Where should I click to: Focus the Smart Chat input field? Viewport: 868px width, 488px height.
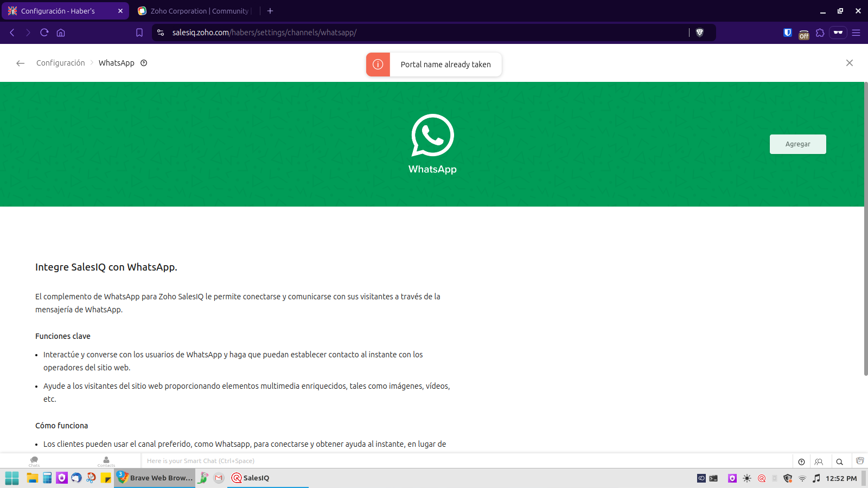467,461
